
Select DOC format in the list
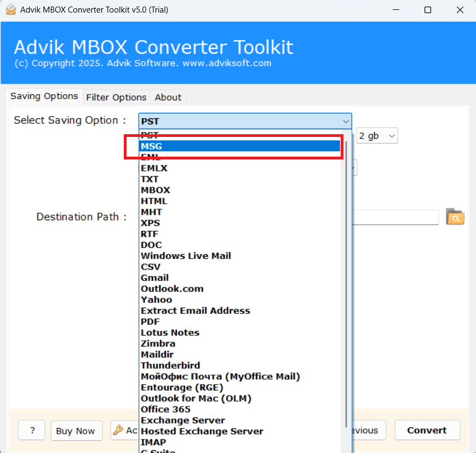[x=239, y=245]
